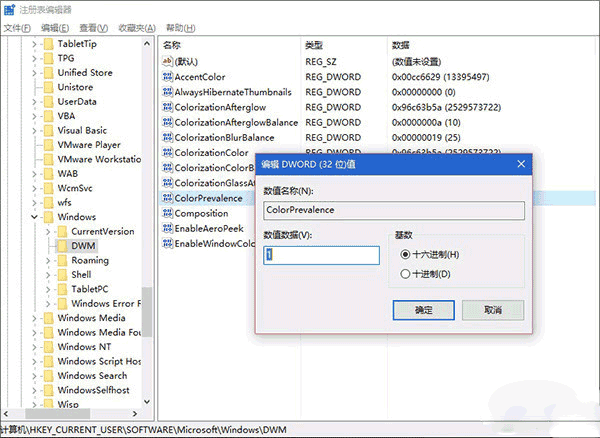Open the 查看(V) menu
This screenshot has width=600, height=438.
point(93,28)
